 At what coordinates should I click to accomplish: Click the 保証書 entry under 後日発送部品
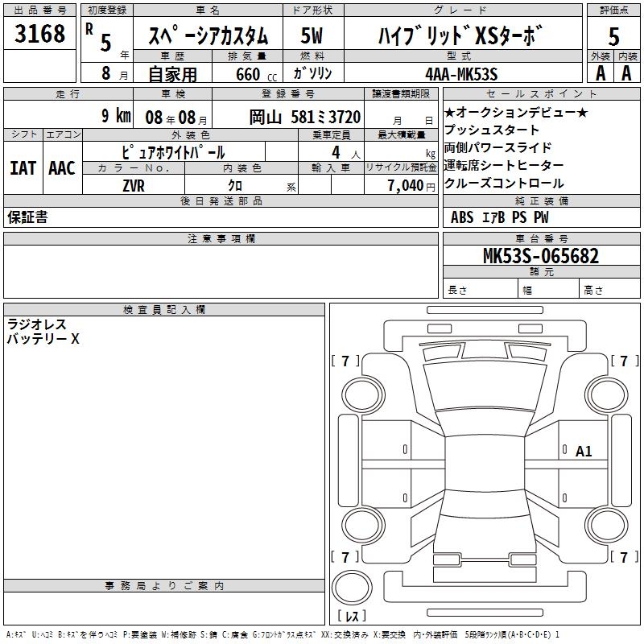[27, 217]
